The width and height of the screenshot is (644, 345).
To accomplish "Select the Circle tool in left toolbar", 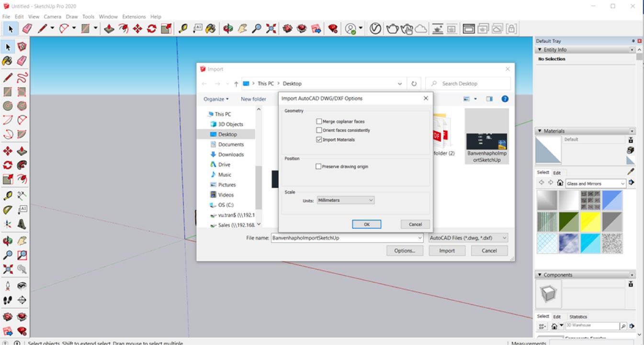I will click(x=8, y=106).
